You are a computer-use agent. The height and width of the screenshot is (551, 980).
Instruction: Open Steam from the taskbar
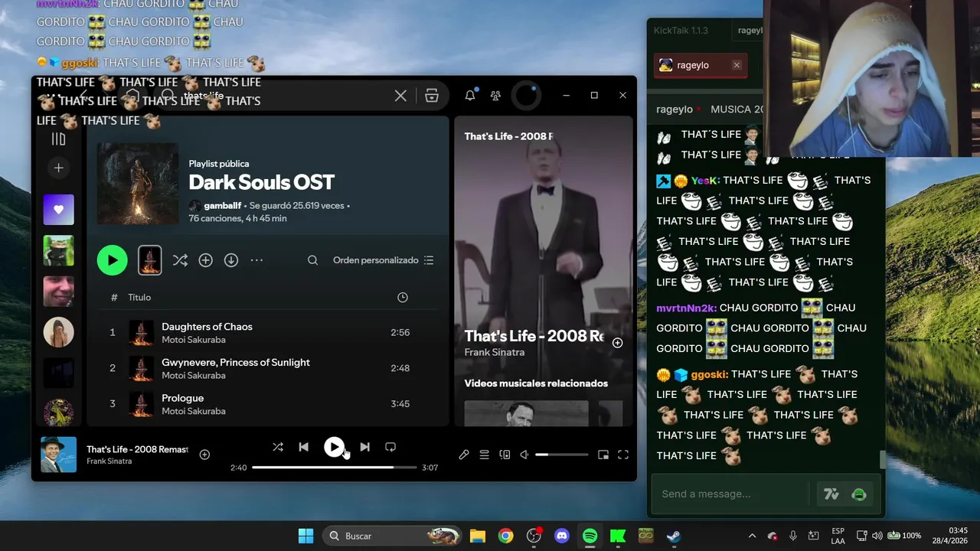tap(674, 536)
